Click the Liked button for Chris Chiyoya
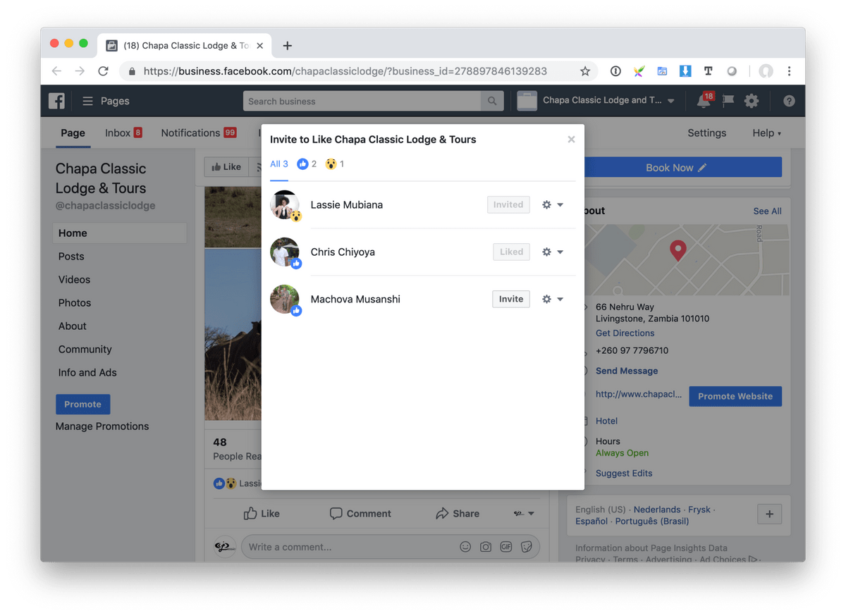Viewport: 846px width, 616px height. pyautogui.click(x=511, y=252)
